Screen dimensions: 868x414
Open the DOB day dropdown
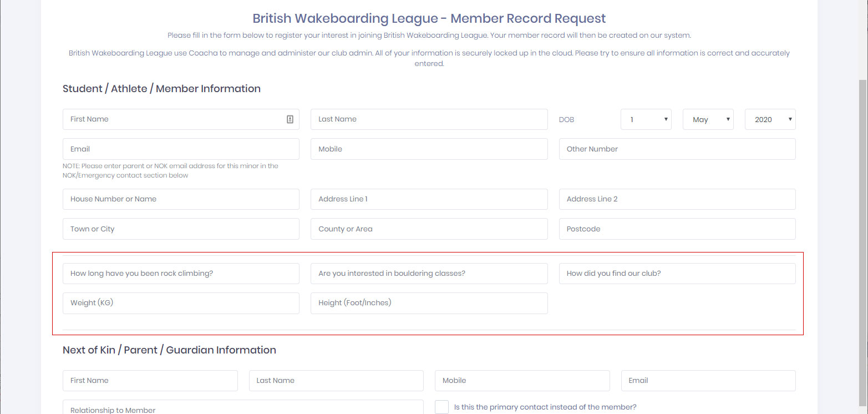pos(646,119)
